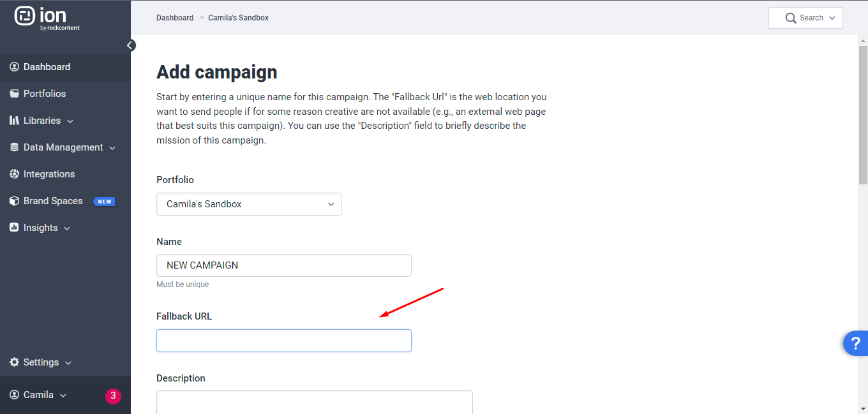Open the Camila's Sandbox portfolio dropdown
The image size is (868, 414).
point(249,204)
